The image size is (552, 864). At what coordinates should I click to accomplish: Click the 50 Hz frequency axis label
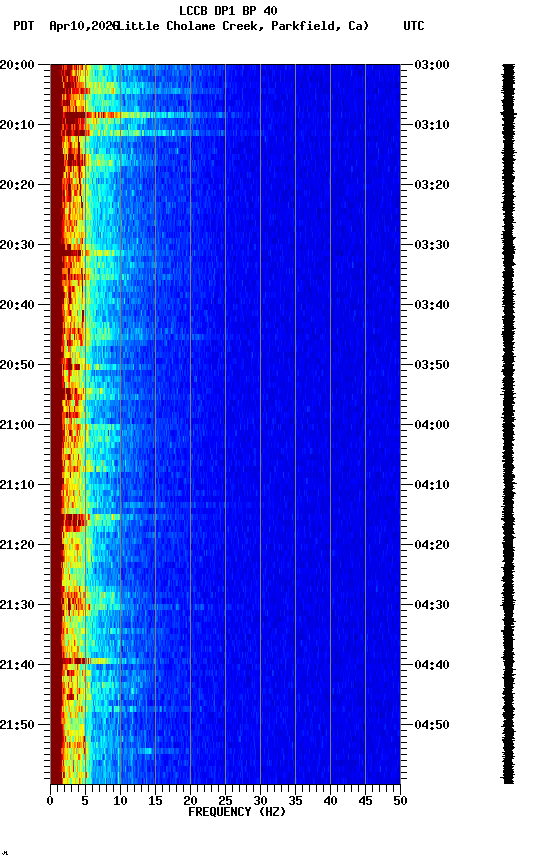click(x=400, y=801)
